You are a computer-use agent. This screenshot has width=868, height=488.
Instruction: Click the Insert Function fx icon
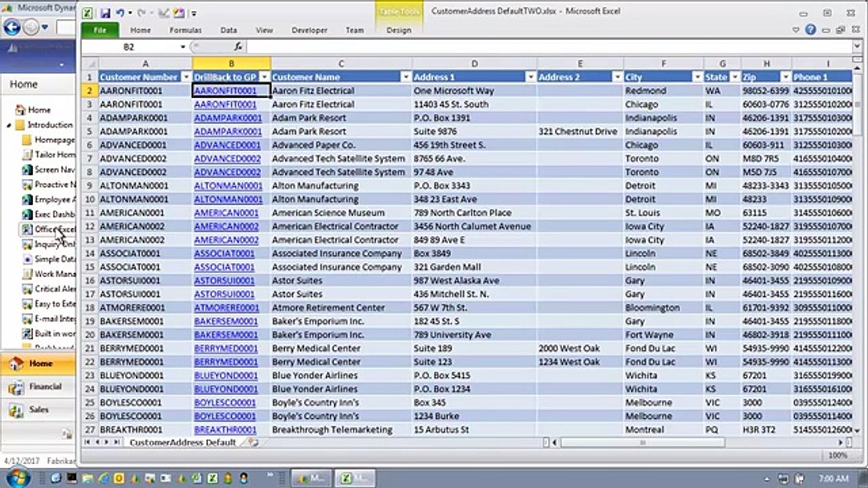pyautogui.click(x=238, y=47)
